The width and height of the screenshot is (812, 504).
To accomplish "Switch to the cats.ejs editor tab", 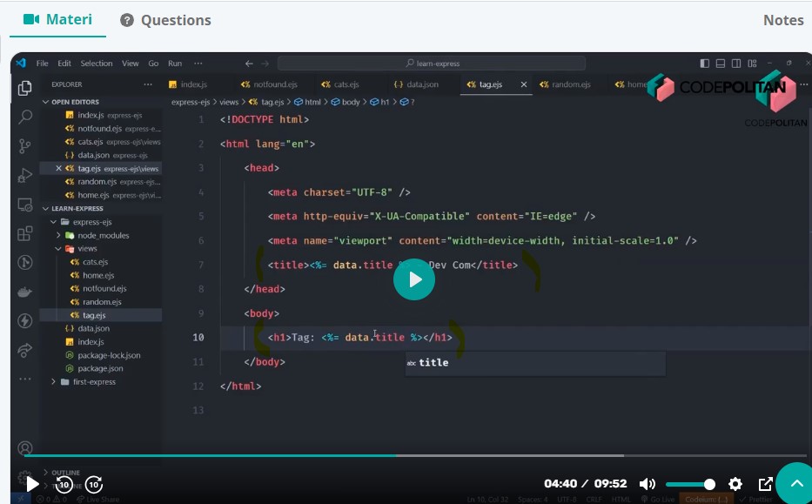I will pyautogui.click(x=339, y=84).
